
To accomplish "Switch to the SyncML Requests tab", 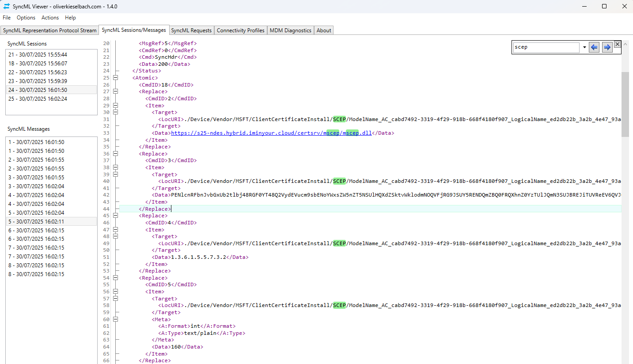I will click(191, 30).
